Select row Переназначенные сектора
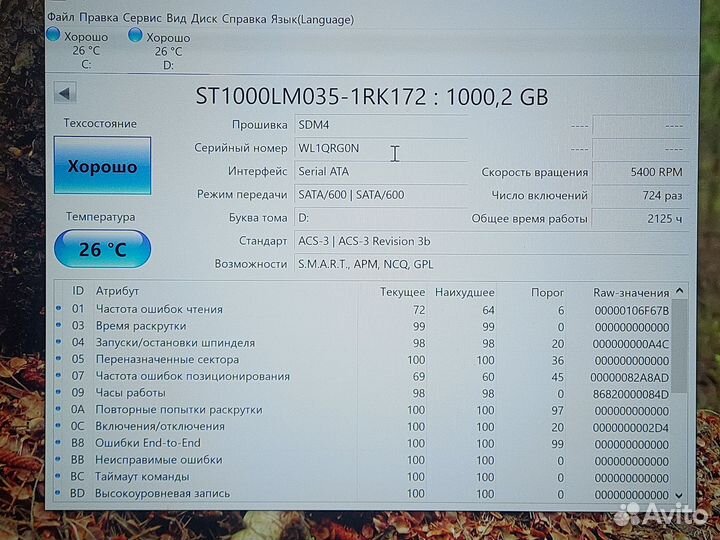The image size is (720, 540). coord(363,360)
